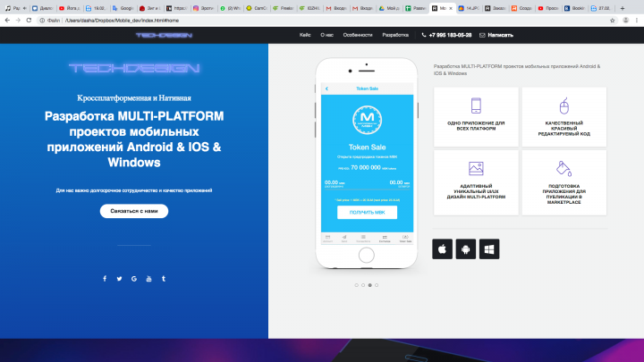
Task: Go back with browser back arrow
Action: (x=7, y=20)
